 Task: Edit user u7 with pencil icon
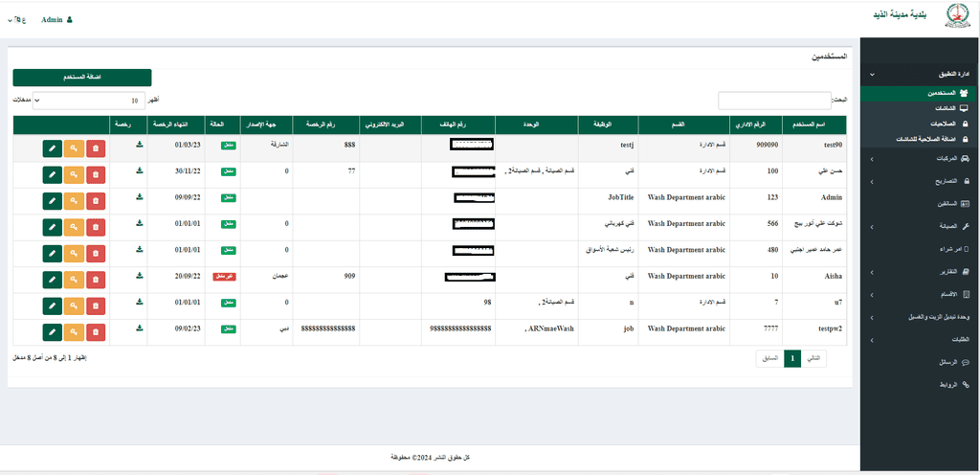(53, 306)
